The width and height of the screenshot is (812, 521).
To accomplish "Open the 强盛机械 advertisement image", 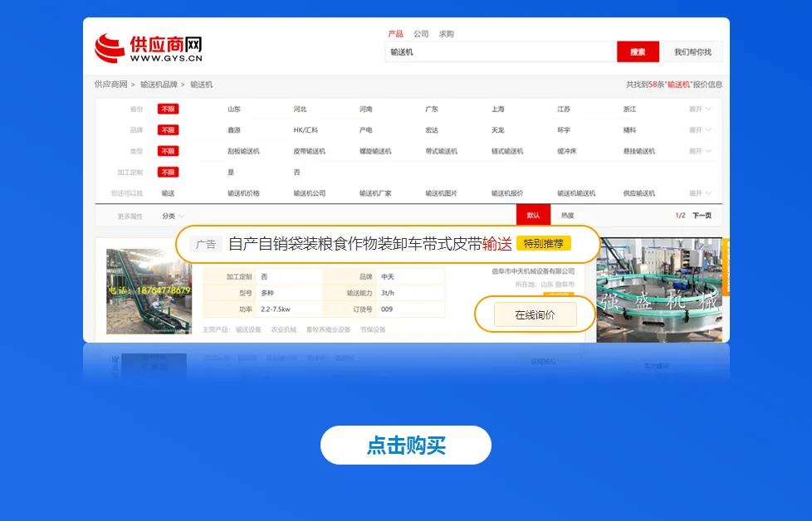I will 659,290.
